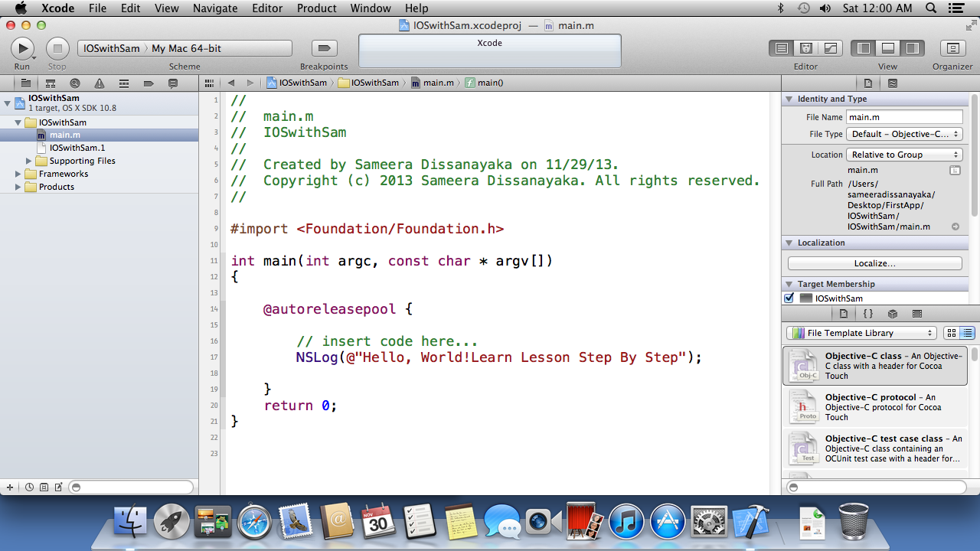This screenshot has width=980, height=551.
Task: Open the File Type dropdown
Action: [x=904, y=134]
